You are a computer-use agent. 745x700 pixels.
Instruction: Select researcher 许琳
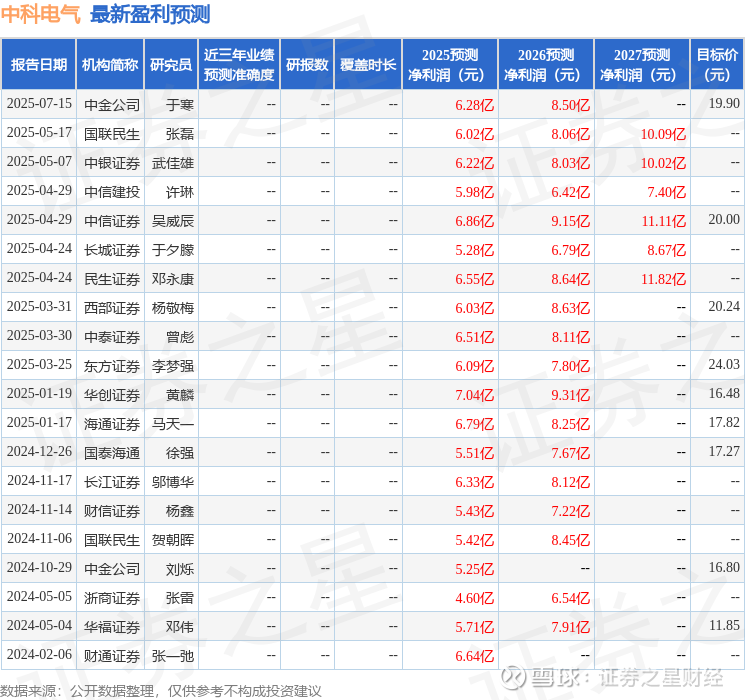(x=180, y=192)
